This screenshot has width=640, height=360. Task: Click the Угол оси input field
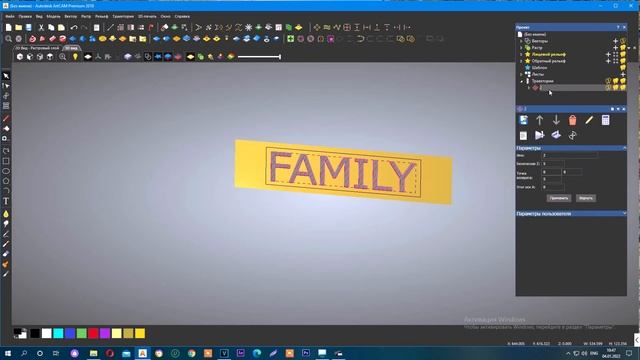point(553,187)
